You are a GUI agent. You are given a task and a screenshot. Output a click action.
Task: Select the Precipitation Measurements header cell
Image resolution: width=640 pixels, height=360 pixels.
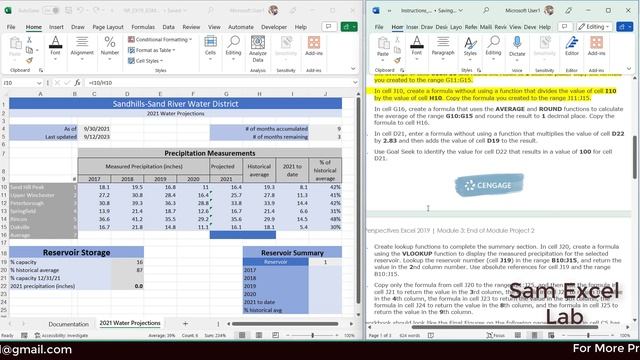click(210, 153)
